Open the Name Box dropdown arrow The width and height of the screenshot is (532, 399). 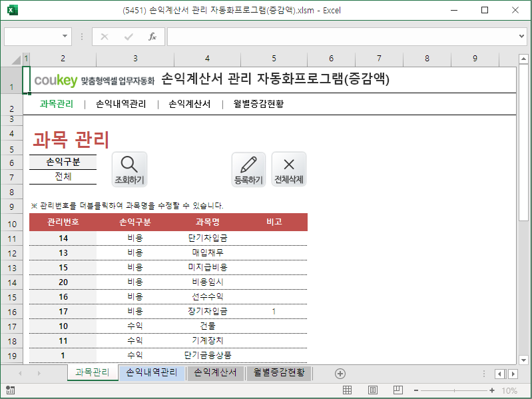pyautogui.click(x=65, y=36)
